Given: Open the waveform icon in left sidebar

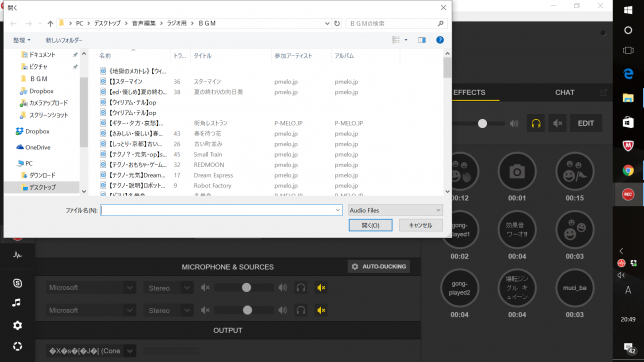Looking at the screenshot, I should [17, 255].
